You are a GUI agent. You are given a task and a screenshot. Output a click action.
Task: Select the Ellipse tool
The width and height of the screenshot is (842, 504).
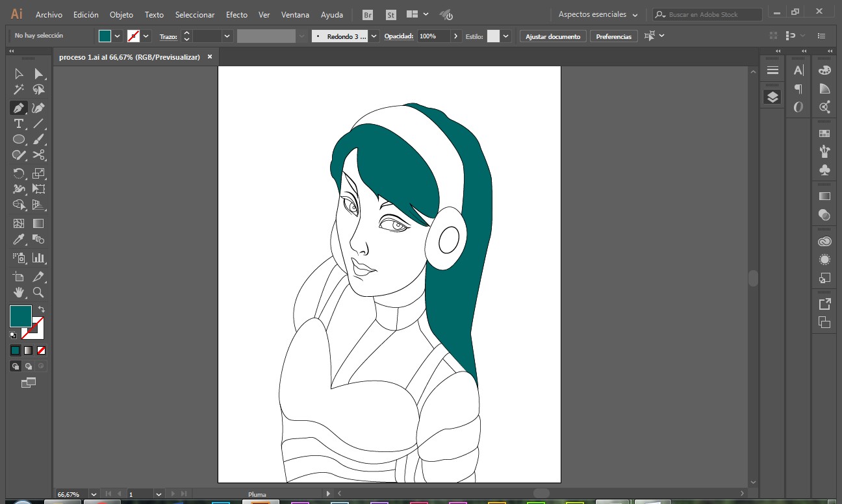pyautogui.click(x=19, y=139)
